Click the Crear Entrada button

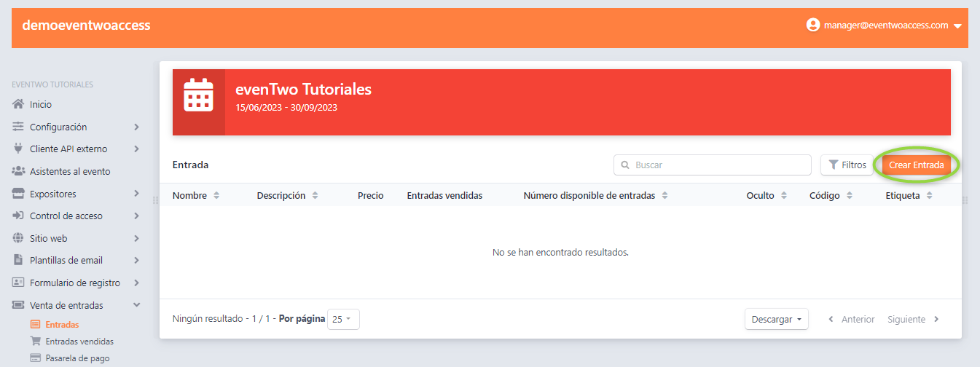tap(916, 165)
